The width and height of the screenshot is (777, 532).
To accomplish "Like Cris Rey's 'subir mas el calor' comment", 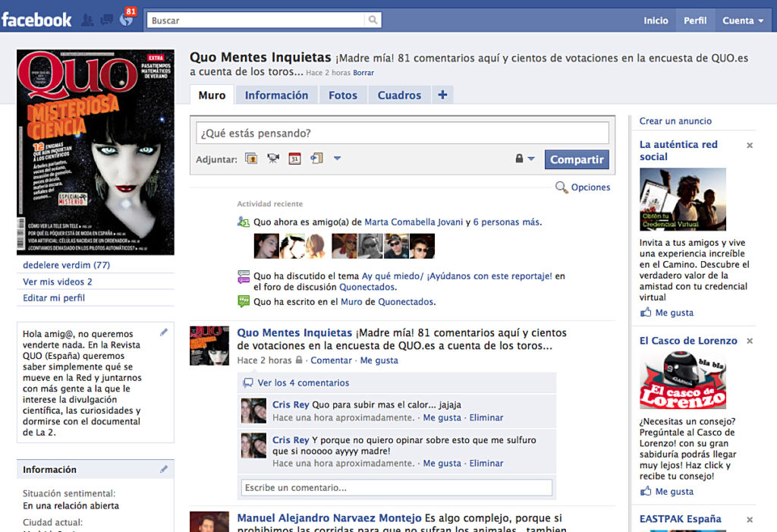I will pyautogui.click(x=442, y=417).
